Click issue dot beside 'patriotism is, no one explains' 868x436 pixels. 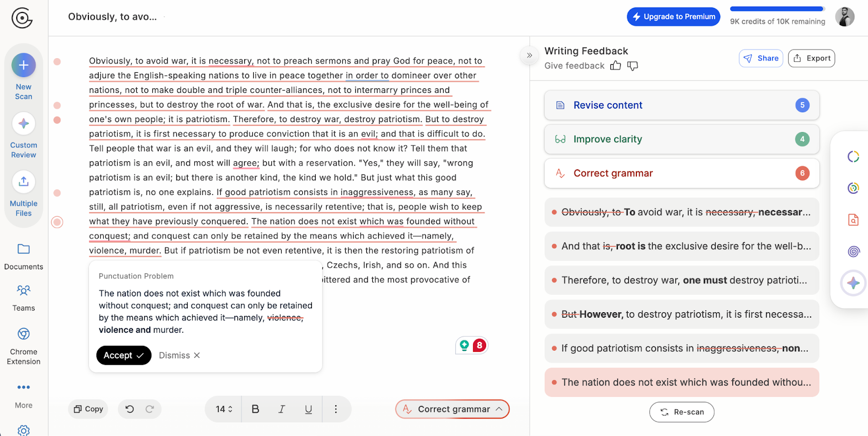(57, 193)
